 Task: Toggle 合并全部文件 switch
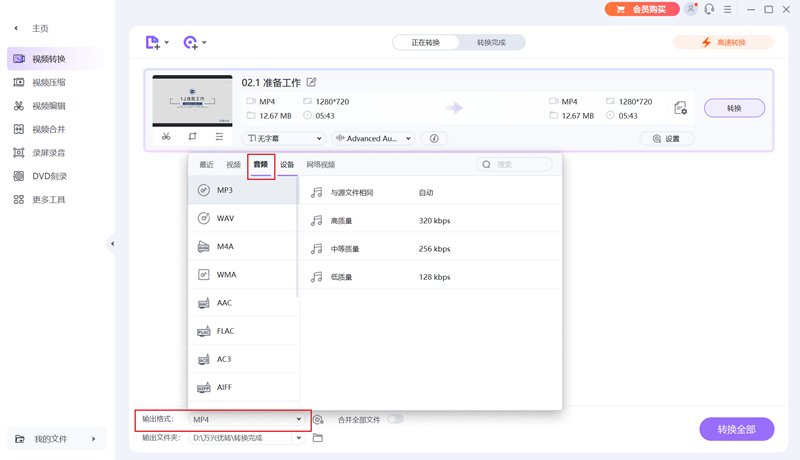(x=395, y=419)
